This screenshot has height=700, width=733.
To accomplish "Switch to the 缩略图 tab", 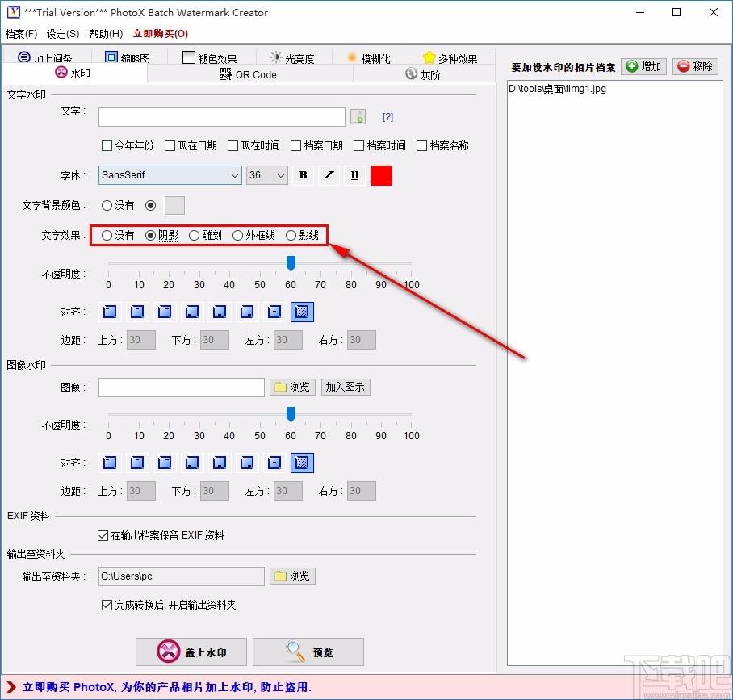I will pyautogui.click(x=128, y=58).
